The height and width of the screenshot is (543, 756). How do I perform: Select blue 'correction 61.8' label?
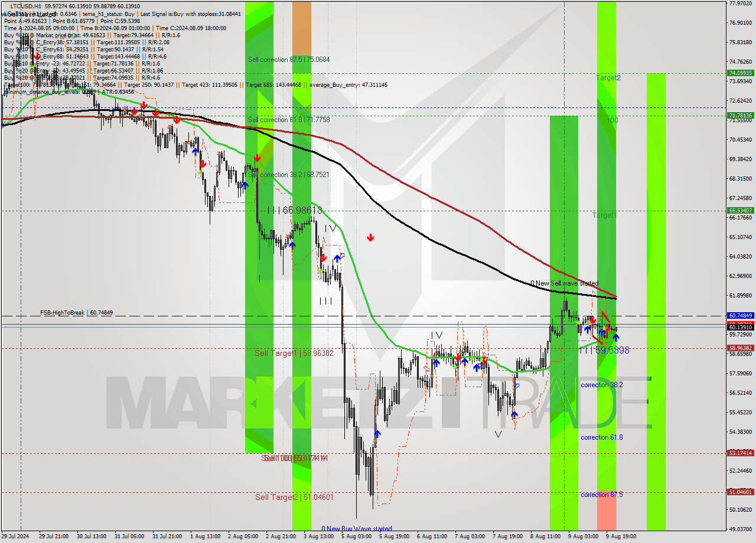601,437
